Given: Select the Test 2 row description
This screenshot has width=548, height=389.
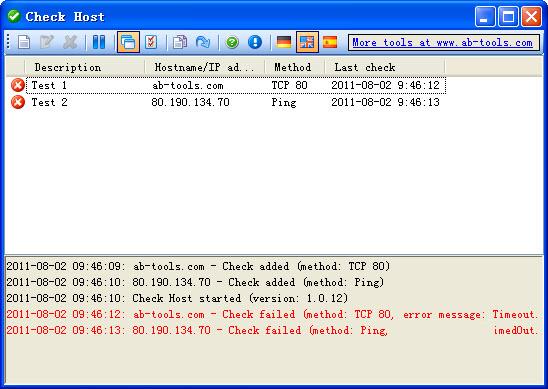Looking at the screenshot, I should tap(49, 102).
